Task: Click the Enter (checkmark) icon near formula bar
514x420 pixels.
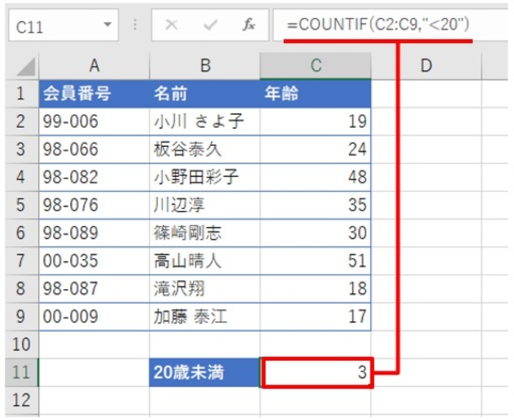Action: (211, 22)
